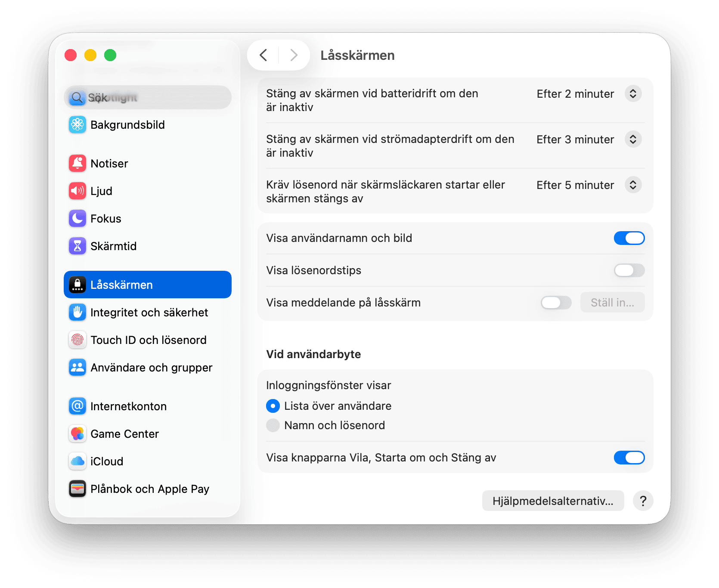Disable Visa användarnamn och bild
The image size is (719, 588).
pos(629,238)
